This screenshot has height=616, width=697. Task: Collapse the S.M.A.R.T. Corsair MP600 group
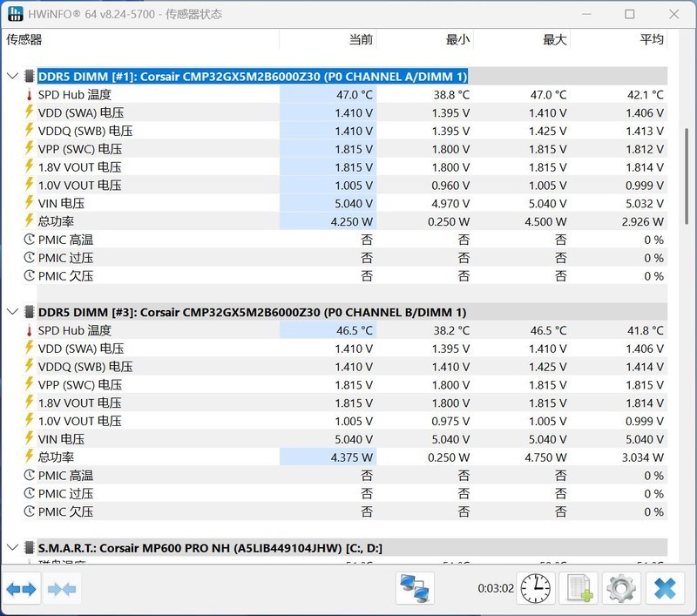pyautogui.click(x=12, y=548)
